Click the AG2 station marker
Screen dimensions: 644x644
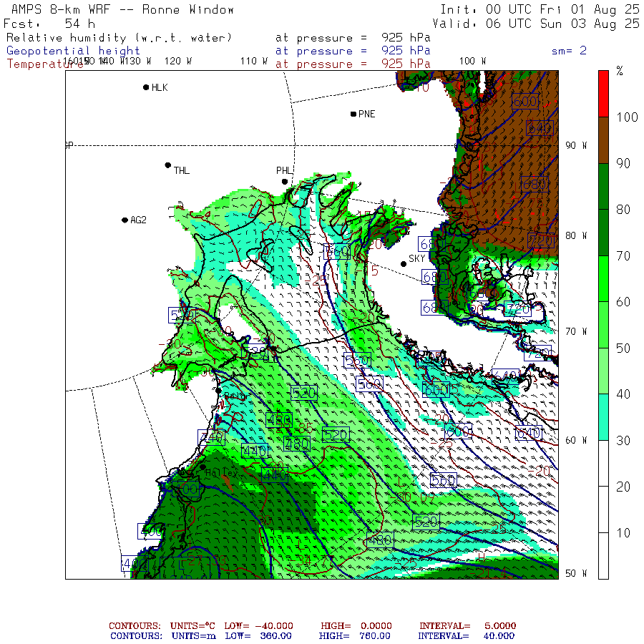pos(125,220)
